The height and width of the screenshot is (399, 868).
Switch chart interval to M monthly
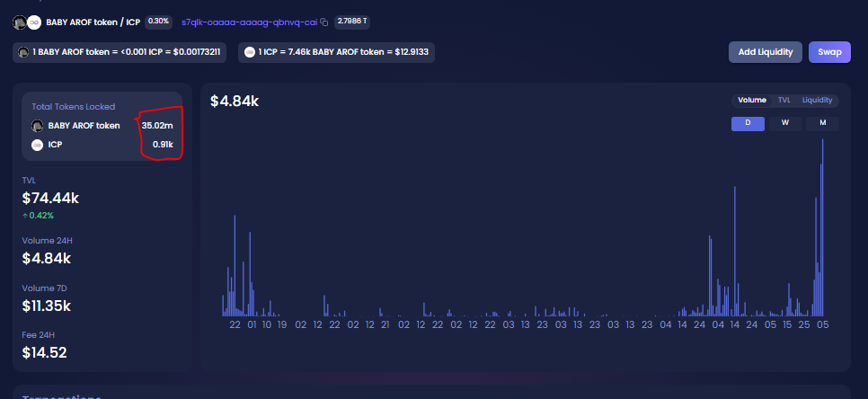822,123
